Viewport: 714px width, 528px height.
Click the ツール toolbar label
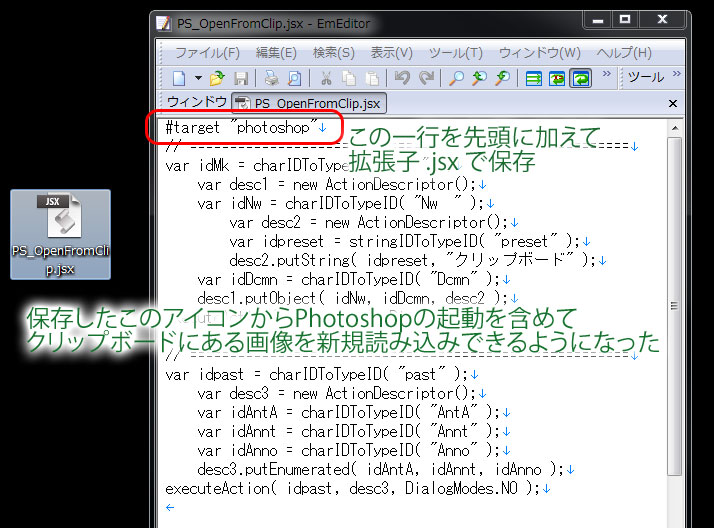[x=646, y=77]
